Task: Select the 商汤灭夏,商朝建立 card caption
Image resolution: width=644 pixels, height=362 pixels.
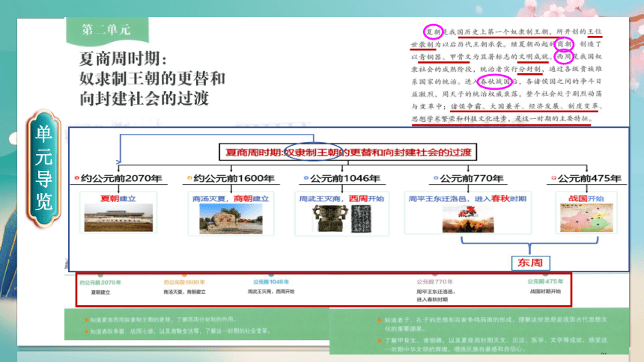Action: (x=231, y=199)
